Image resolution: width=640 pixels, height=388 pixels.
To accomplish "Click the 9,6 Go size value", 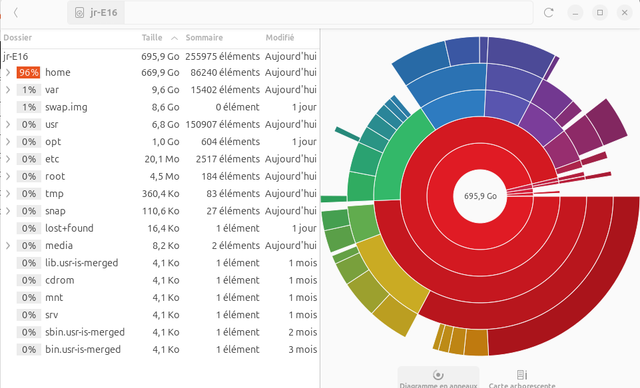I will [165, 90].
